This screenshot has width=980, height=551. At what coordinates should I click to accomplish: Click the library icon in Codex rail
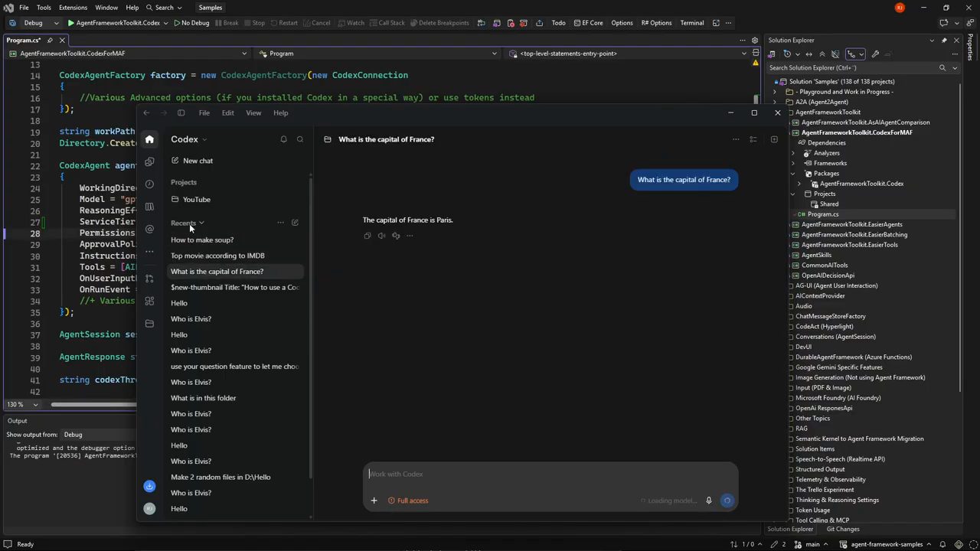click(149, 207)
